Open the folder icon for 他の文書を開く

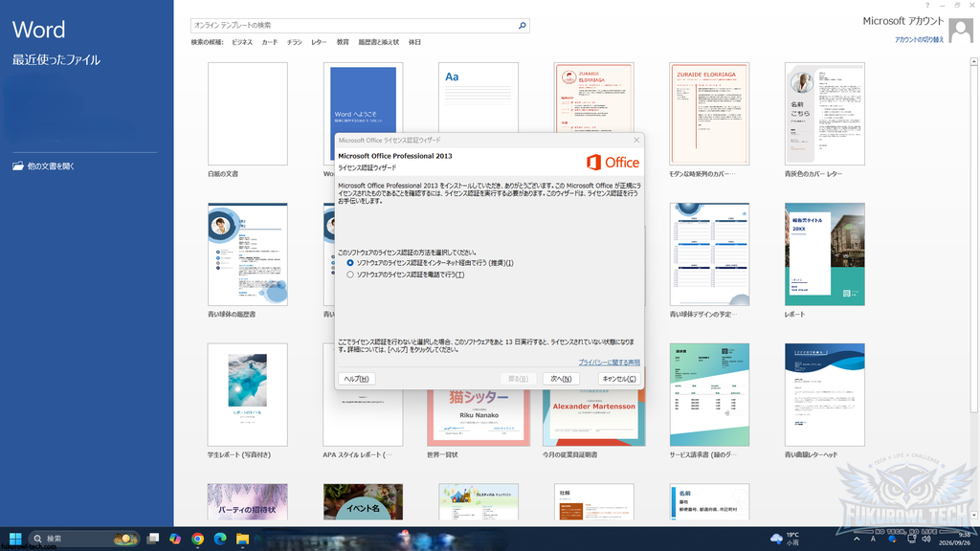tap(18, 166)
